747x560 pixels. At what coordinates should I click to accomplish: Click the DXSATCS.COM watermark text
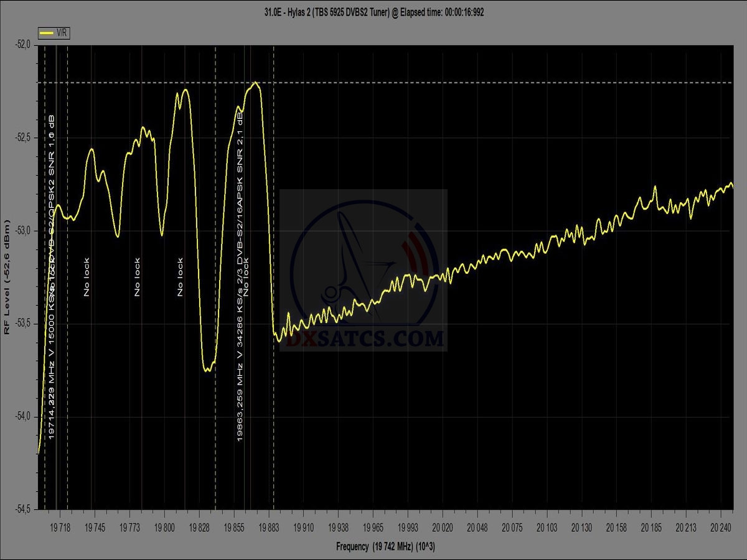(x=364, y=339)
